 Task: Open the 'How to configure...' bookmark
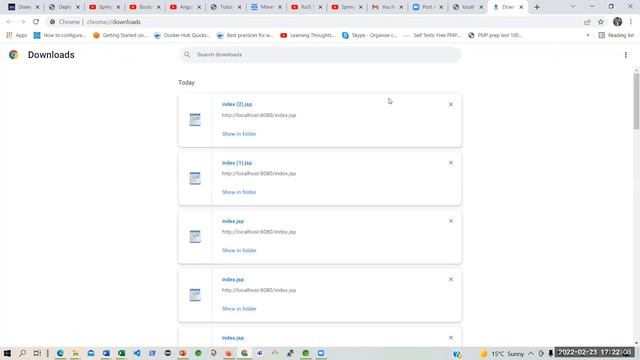pos(60,36)
